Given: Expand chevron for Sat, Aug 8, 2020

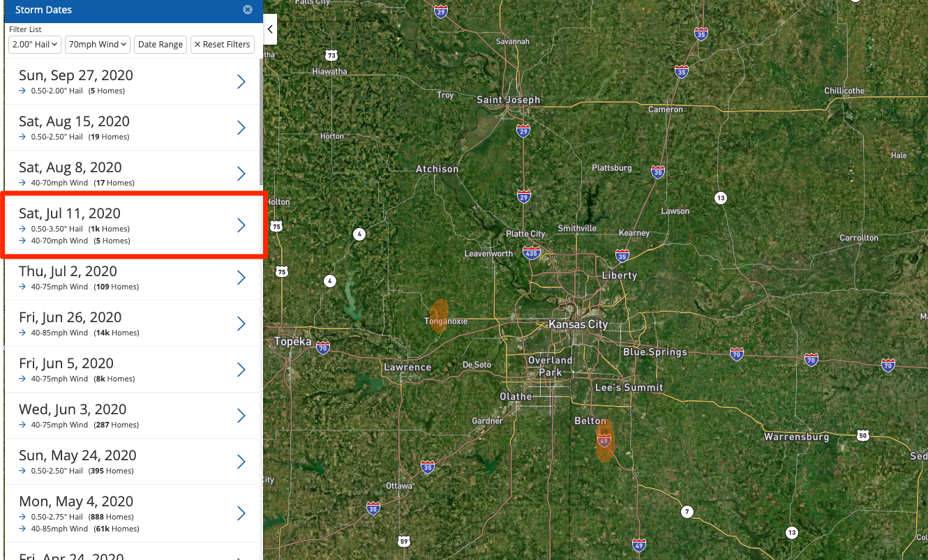Looking at the screenshot, I should 241,174.
